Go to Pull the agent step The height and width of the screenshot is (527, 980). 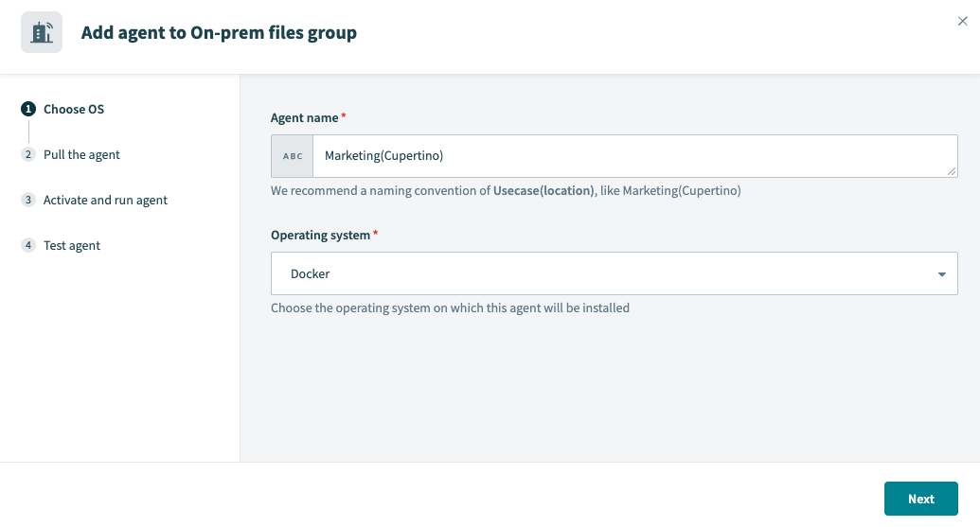pyautogui.click(x=81, y=155)
